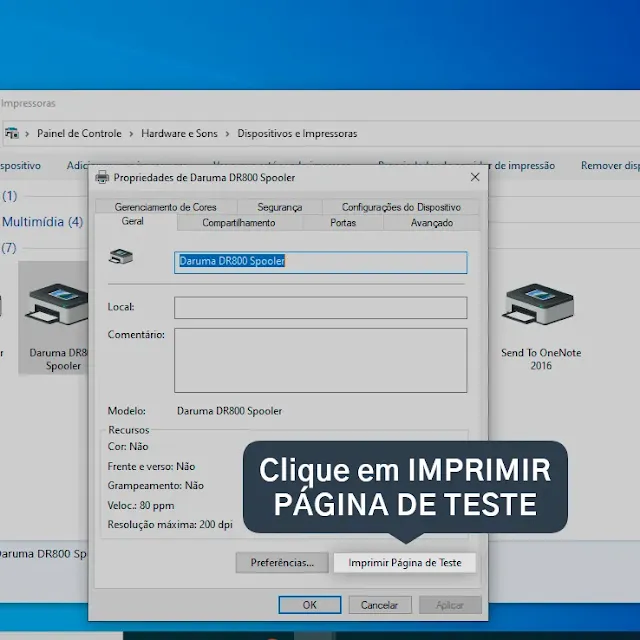Click the Cor: Não text
Screen dimensions: 640x640
coord(128,446)
